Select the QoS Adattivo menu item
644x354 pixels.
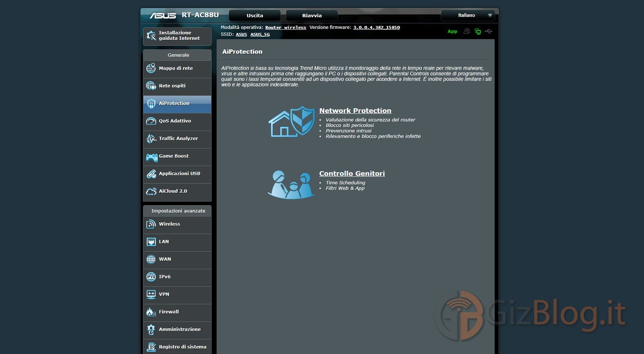(x=177, y=121)
